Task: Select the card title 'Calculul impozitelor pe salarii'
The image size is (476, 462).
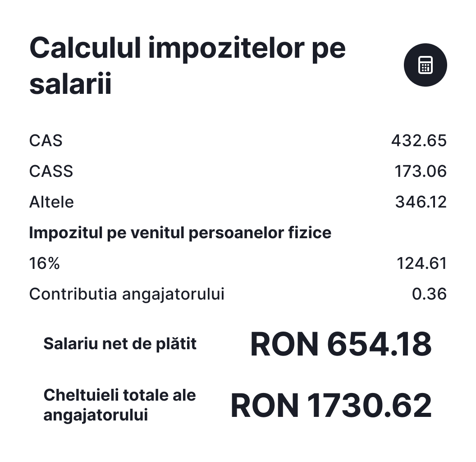Action: coord(187,66)
